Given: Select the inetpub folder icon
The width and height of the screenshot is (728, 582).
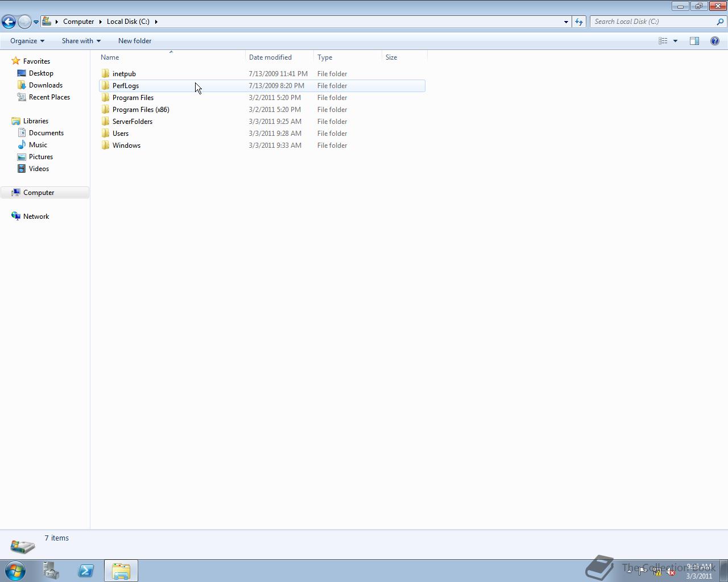Looking at the screenshot, I should click(105, 74).
